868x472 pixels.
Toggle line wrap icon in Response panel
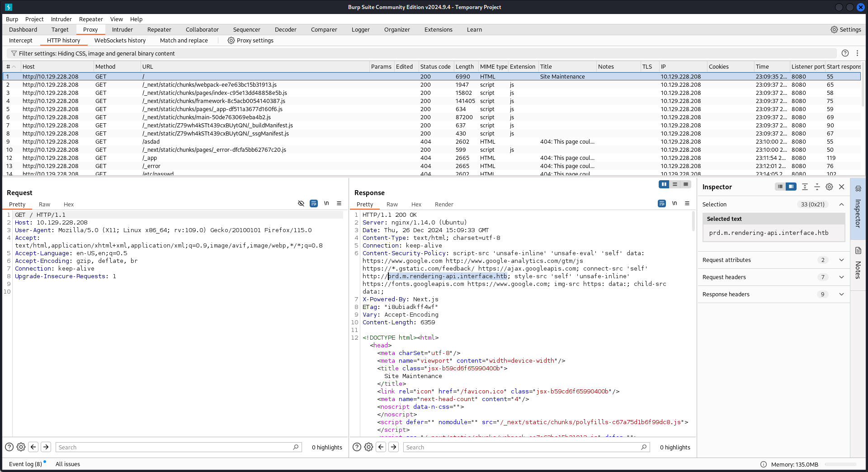[662, 203]
